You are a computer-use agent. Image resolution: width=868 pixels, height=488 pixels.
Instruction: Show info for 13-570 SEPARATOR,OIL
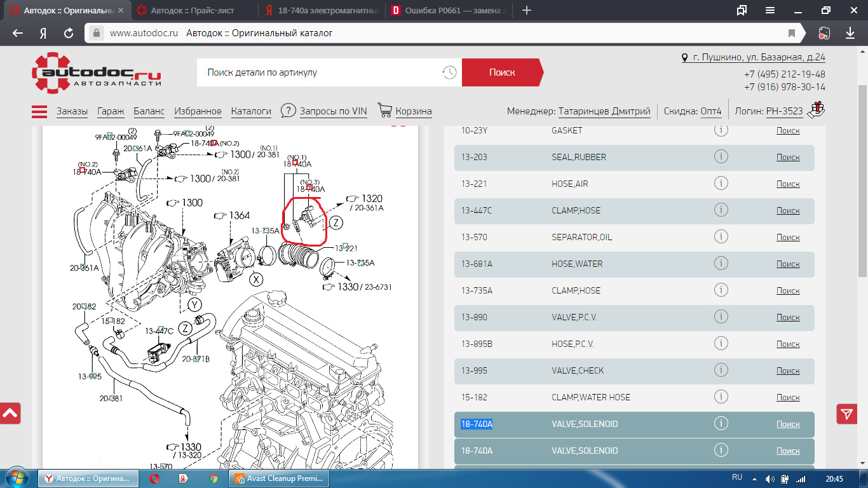tap(721, 236)
